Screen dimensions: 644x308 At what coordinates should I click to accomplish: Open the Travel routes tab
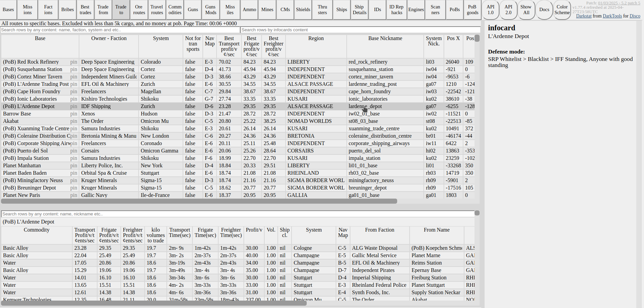click(x=157, y=10)
